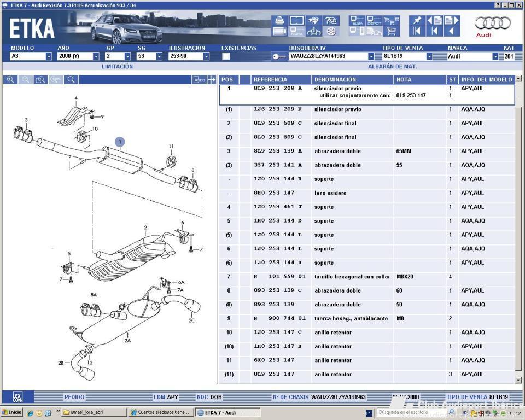Click the pushpin bookmark icon
The image size is (525, 420).
417,20
